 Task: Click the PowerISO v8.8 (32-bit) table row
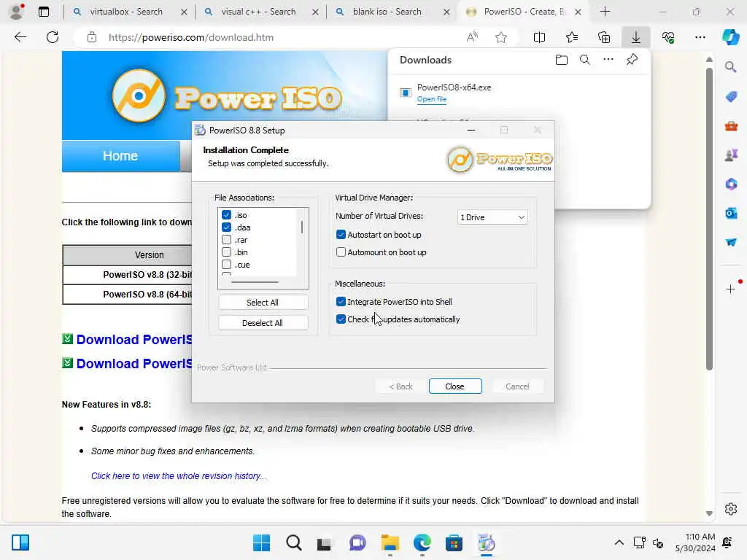[x=127, y=275]
